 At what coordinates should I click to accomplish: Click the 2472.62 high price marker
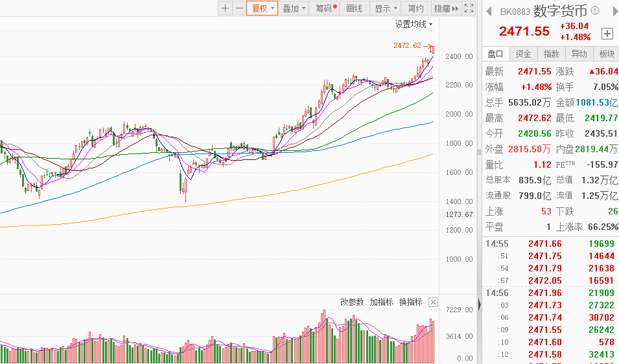[x=407, y=45]
